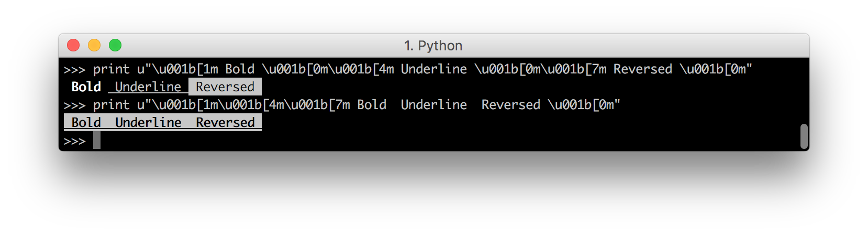
Task: Click "Bold" in the second, fully reversed output line
Action: [86, 123]
